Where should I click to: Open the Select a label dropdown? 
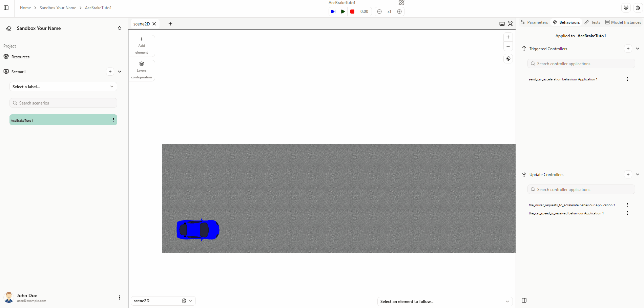(x=63, y=87)
